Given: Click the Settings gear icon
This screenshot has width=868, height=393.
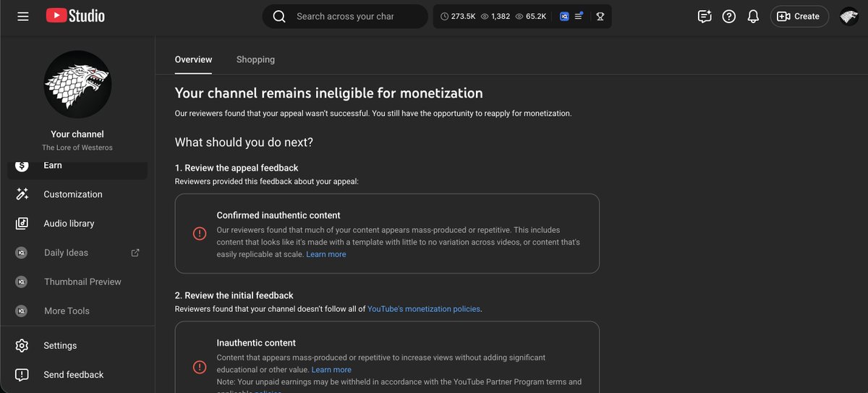Looking at the screenshot, I should tap(22, 346).
